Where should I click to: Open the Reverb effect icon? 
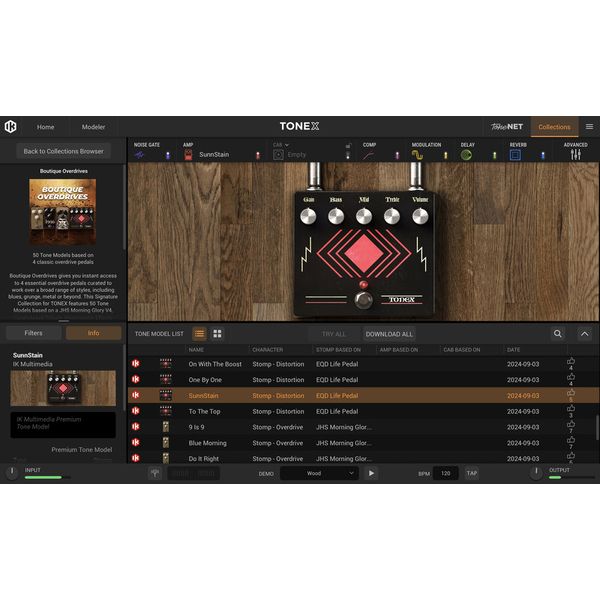[x=515, y=155]
